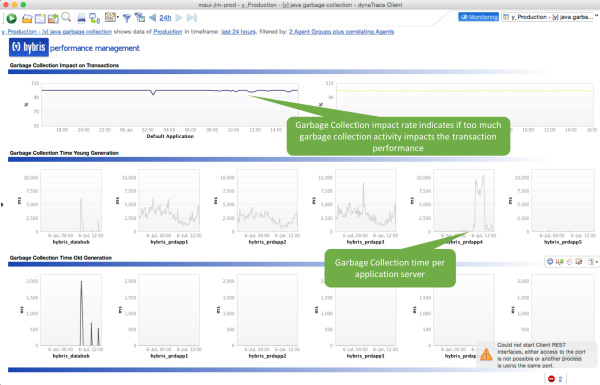
Task: Click the red error indicator icon
Action: (x=551, y=378)
